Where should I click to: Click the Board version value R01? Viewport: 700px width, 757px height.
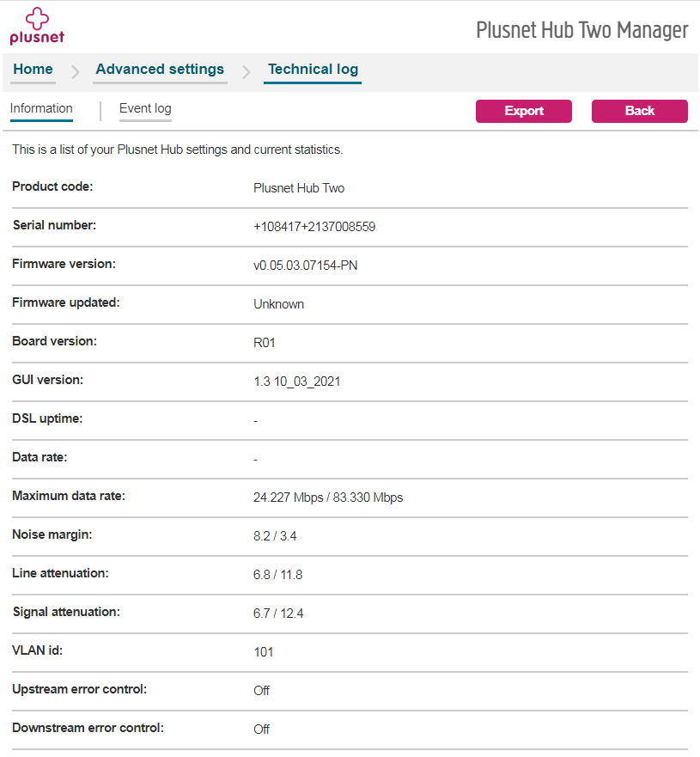tap(264, 342)
